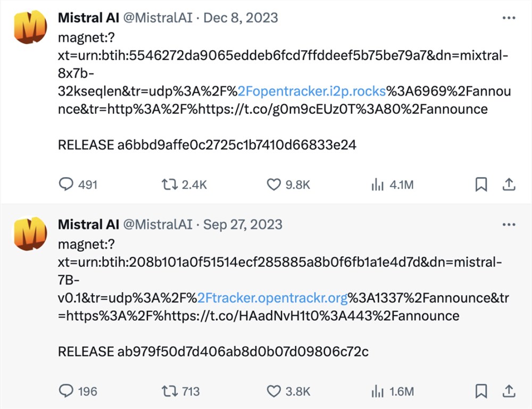Screen dimensions: 532x409
Task: Share the Dec 8 tweet
Action: click(x=509, y=184)
